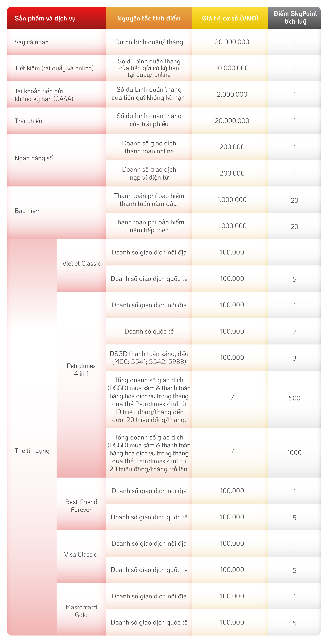Select the 'Mastercard Gold' card cell
Viewport: 328px width, 644px height.
click(x=81, y=609)
